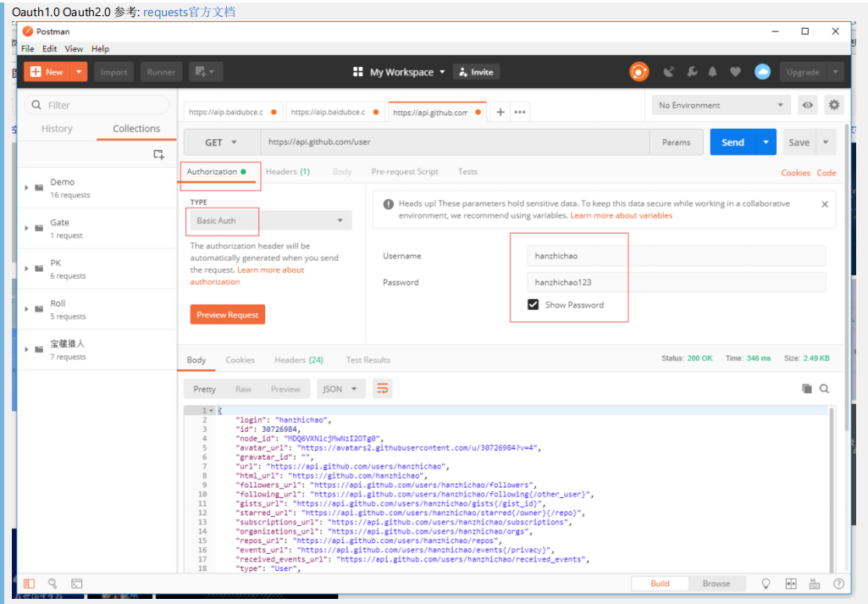The image size is (868, 604).
Task: Open the Tests tab
Action: [x=467, y=172]
